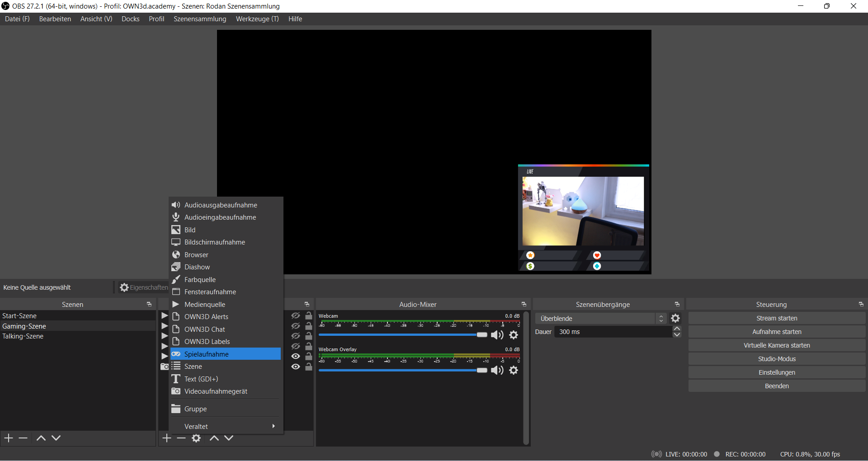Click the add scene plus icon
Image resolution: width=868 pixels, height=461 pixels.
9,438
